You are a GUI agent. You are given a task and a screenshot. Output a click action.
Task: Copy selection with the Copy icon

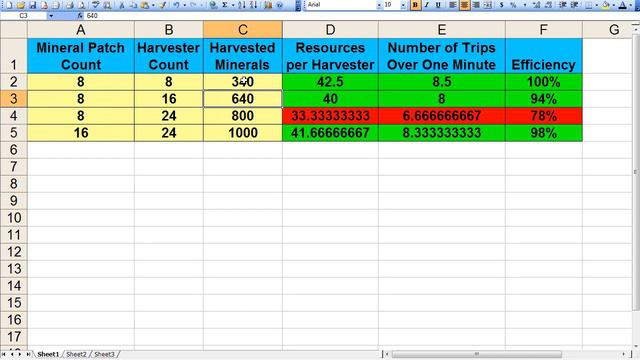coord(133,5)
